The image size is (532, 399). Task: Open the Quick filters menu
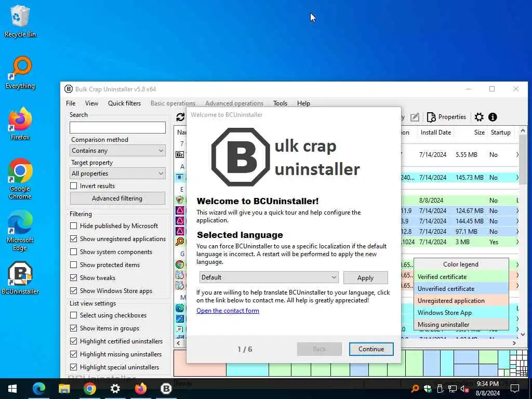coord(124,103)
